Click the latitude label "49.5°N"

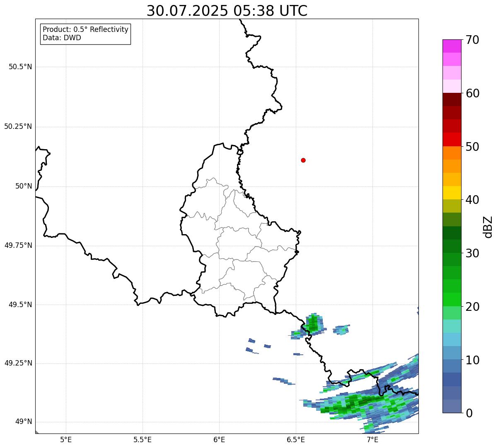tap(20, 305)
